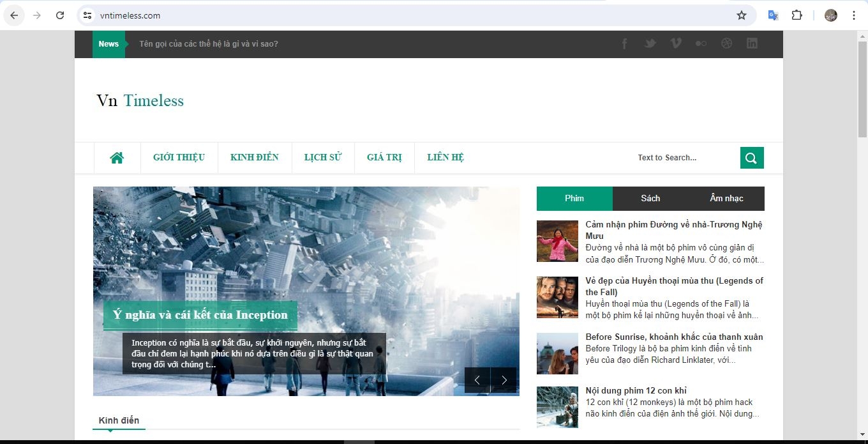Open the Vimeo icon in top bar
Screen dimensions: 868x444
pos(676,43)
